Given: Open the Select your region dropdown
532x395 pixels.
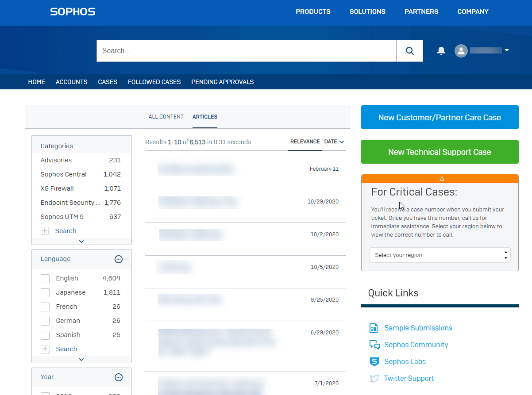Looking at the screenshot, I should tap(439, 255).
